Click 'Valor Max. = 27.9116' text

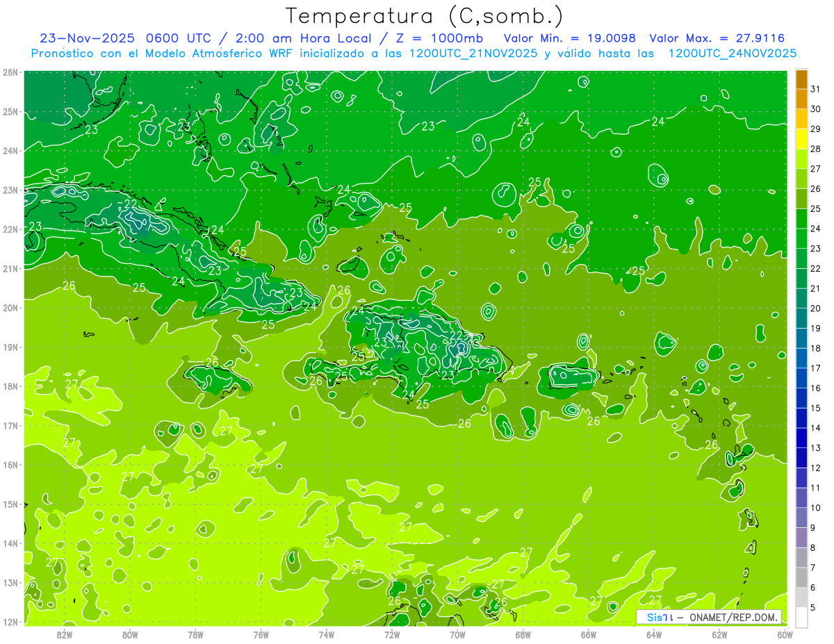tap(717, 39)
